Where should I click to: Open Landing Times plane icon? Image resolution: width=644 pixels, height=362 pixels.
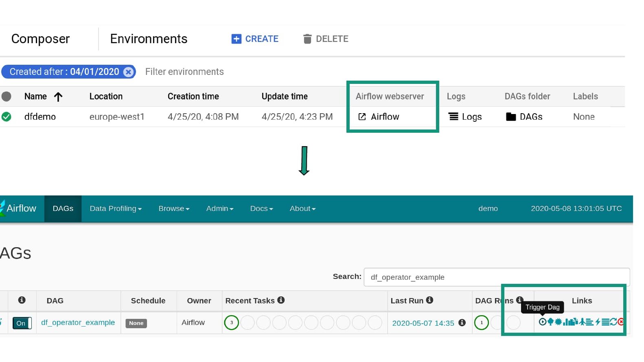click(x=582, y=322)
